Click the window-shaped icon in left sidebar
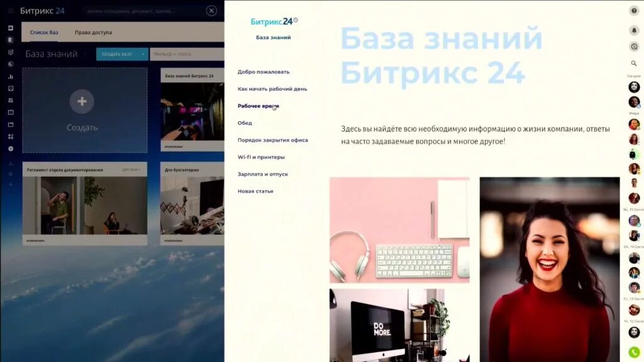Screen dimensions: 644x362 (x=11, y=125)
